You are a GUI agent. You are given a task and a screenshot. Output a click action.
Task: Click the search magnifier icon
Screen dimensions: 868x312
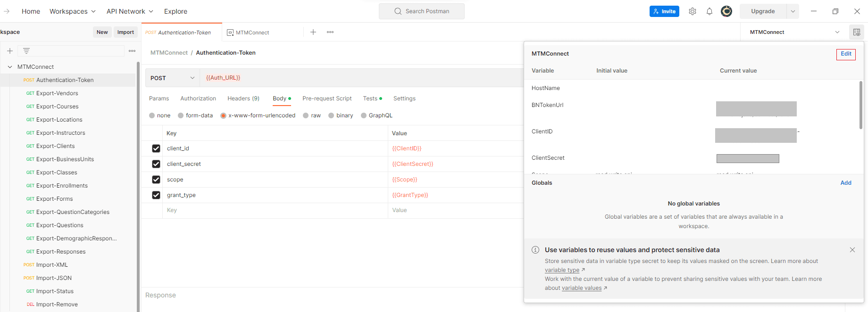click(398, 11)
